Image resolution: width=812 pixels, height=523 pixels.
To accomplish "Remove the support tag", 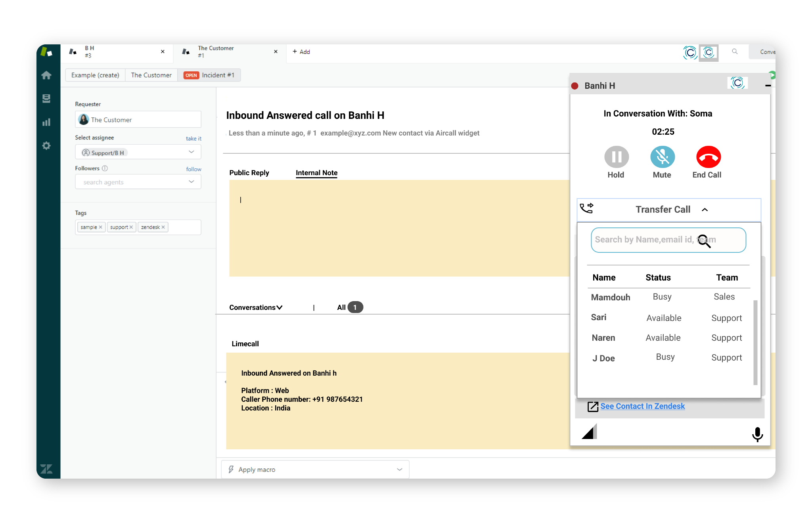I will (x=131, y=227).
